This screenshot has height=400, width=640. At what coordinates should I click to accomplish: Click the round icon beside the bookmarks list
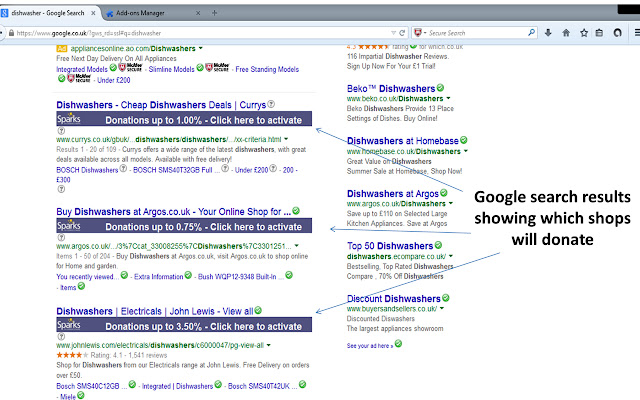pos(618,33)
